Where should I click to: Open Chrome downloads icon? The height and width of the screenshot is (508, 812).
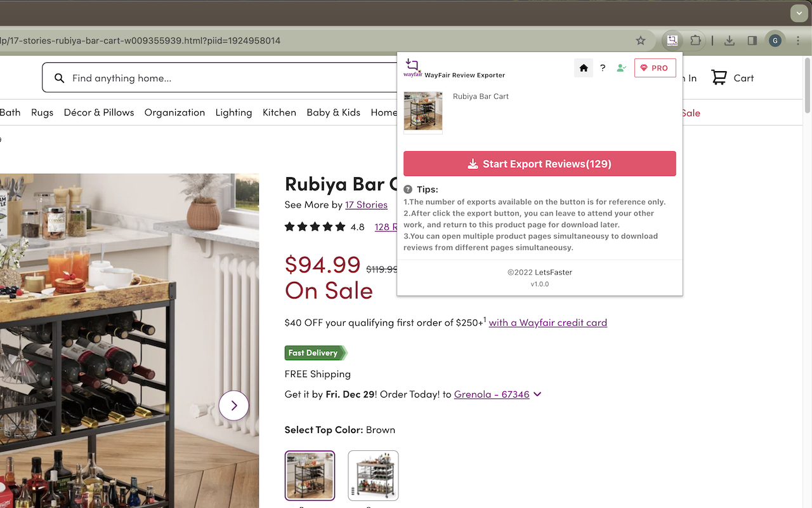730,41
